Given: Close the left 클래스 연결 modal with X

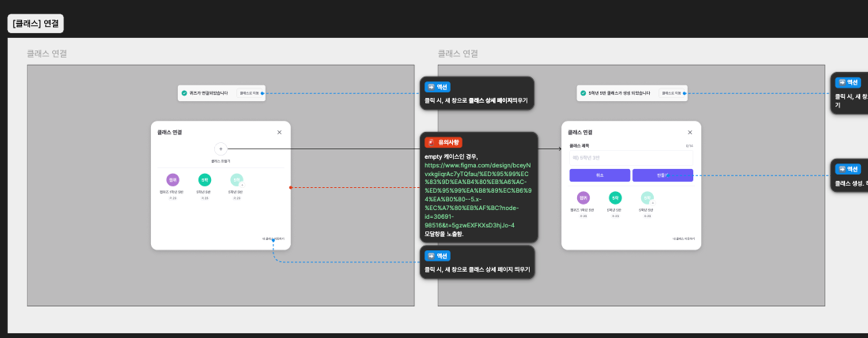Looking at the screenshot, I should click(279, 132).
